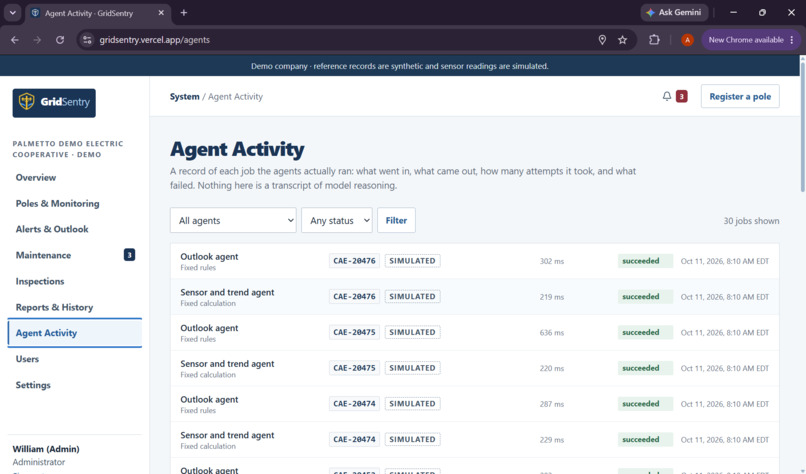Open Overview in the sidebar

(36, 177)
